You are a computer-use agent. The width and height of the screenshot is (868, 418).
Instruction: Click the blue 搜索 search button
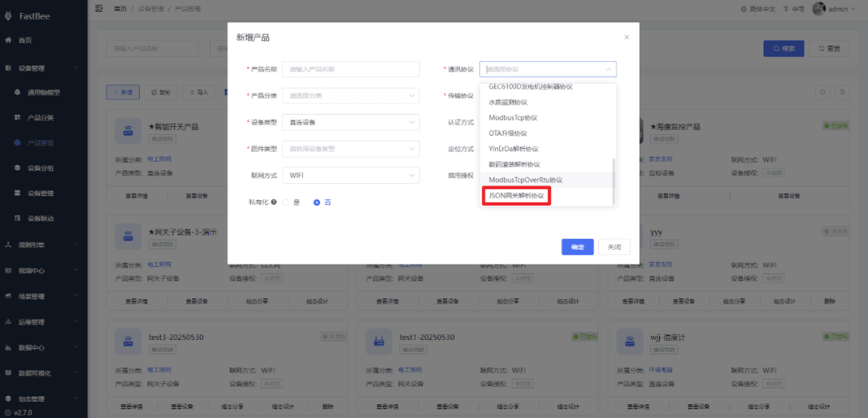pos(784,49)
